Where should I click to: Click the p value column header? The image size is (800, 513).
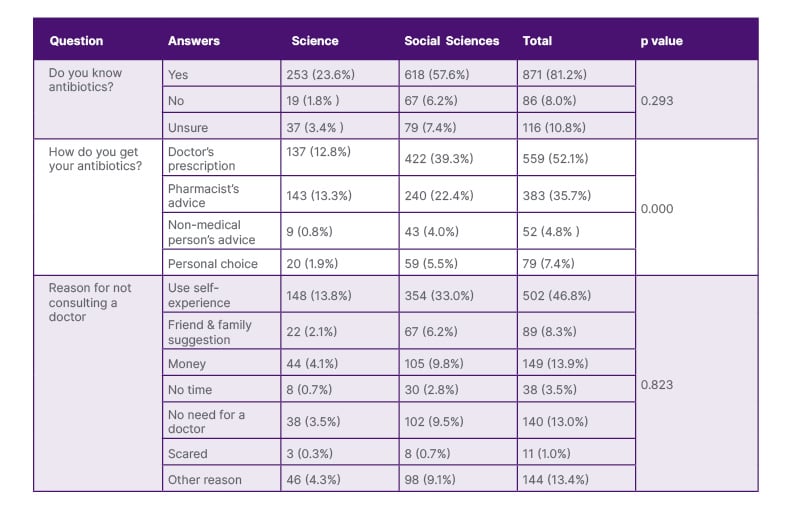pos(661,41)
